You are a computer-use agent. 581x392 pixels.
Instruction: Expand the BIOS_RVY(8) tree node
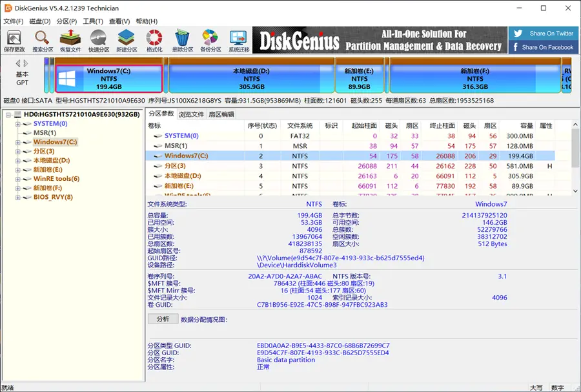pos(17,198)
